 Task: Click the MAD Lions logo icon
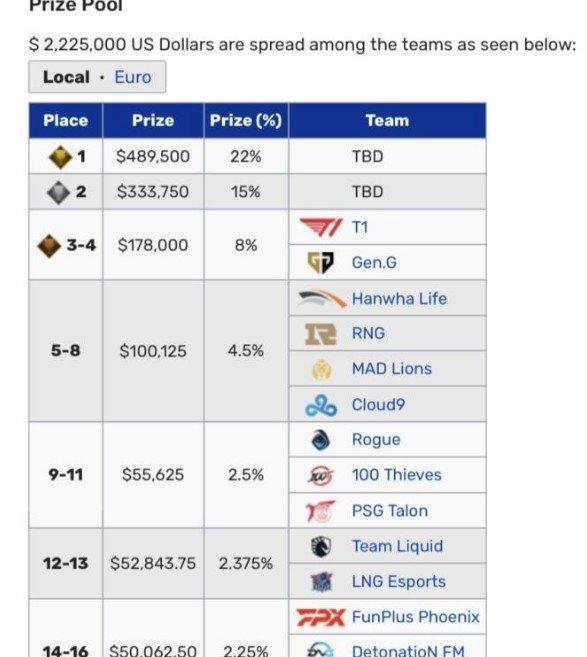pyautogui.click(x=321, y=369)
